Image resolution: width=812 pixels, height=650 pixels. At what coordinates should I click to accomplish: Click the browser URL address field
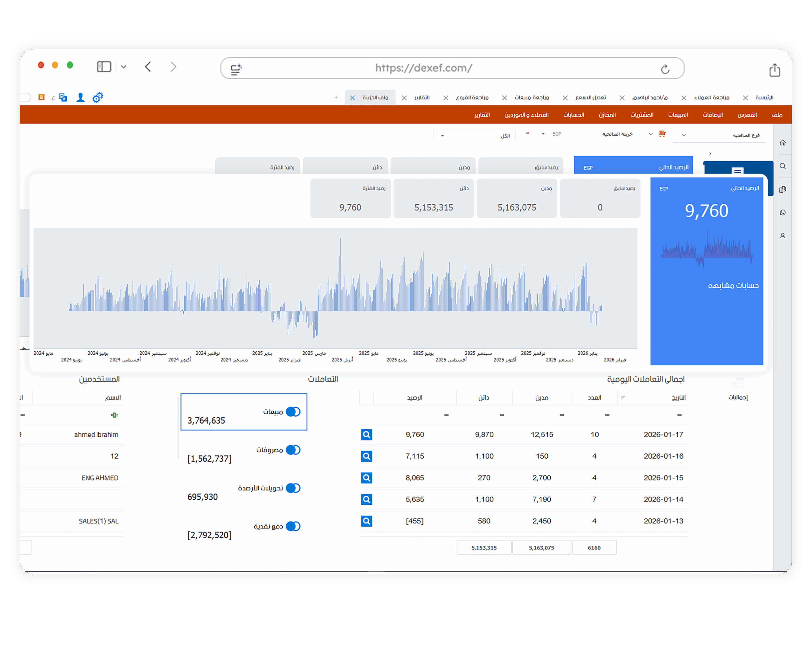pyautogui.click(x=423, y=68)
